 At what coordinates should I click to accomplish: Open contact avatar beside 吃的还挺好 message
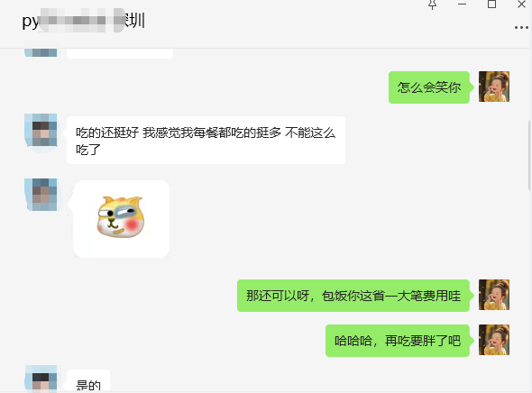(41, 130)
